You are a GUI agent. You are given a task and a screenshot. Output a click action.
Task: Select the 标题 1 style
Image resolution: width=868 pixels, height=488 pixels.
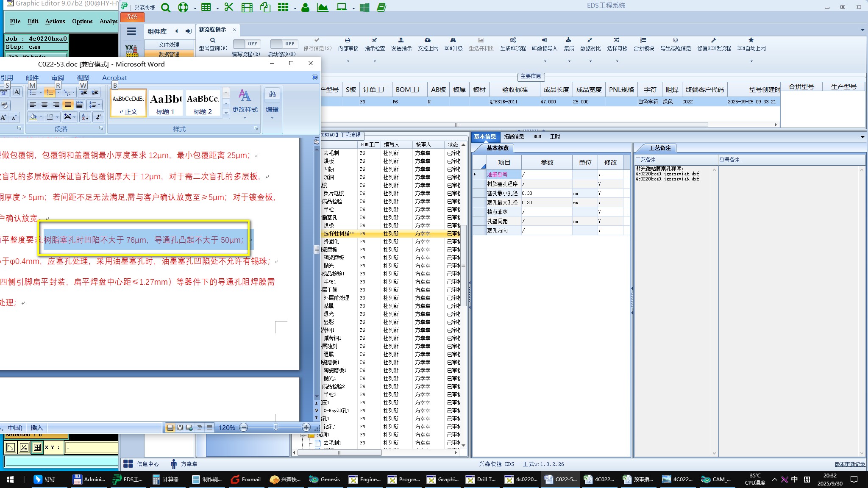(x=165, y=103)
